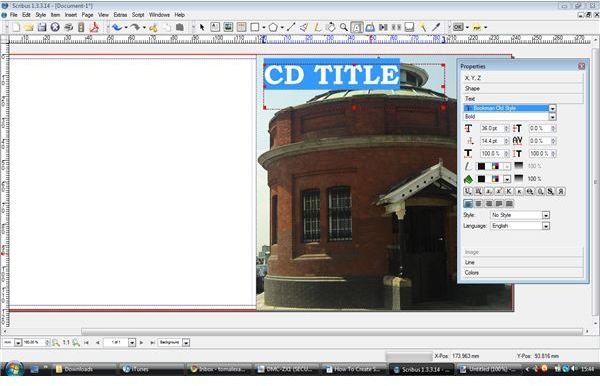Toggle the Strike Out S button
600x386 pixels.
550,191
